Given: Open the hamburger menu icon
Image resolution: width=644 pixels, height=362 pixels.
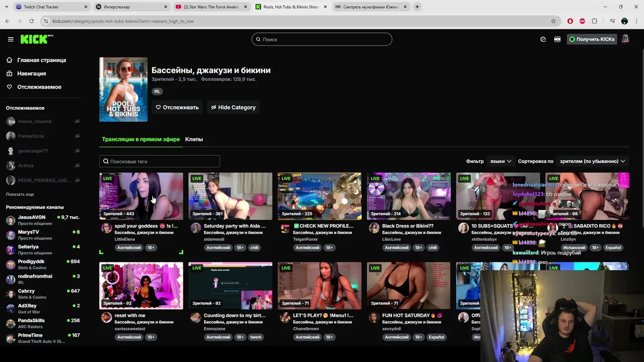Looking at the screenshot, I should point(11,39).
